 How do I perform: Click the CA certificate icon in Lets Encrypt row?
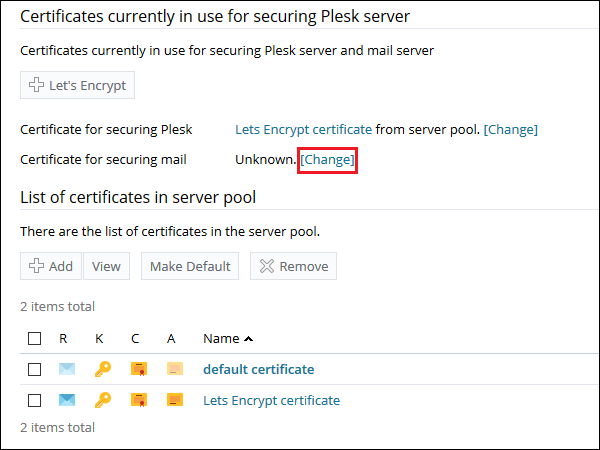click(175, 401)
